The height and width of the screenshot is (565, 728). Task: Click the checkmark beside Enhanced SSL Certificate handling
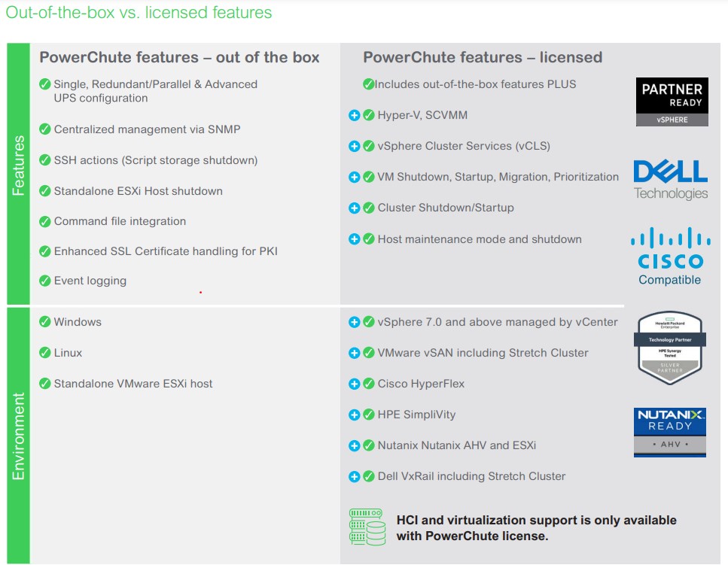point(45,251)
